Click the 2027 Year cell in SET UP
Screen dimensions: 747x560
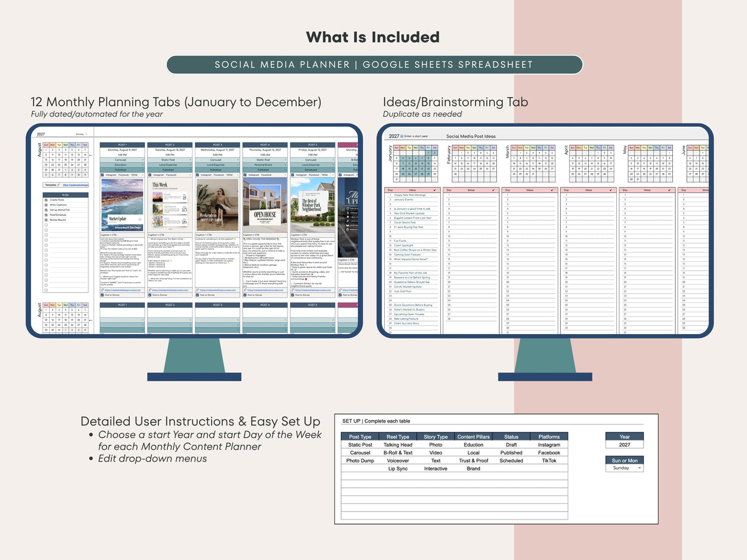[624, 445]
